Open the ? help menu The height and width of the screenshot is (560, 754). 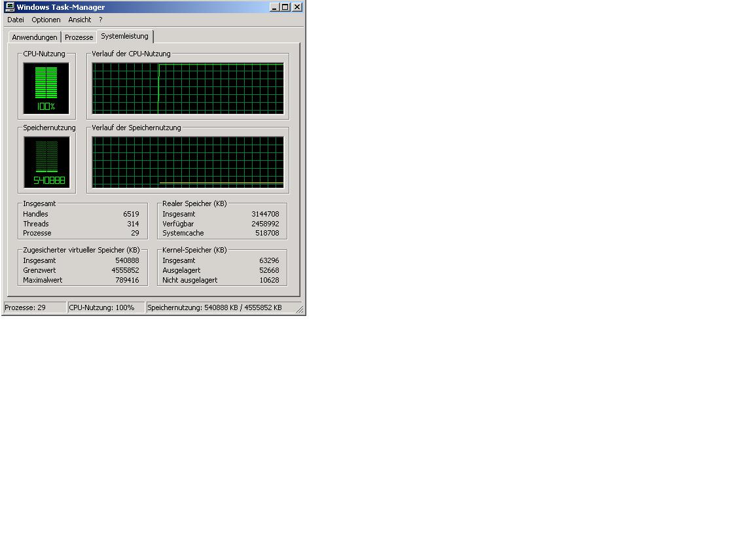[x=101, y=20]
